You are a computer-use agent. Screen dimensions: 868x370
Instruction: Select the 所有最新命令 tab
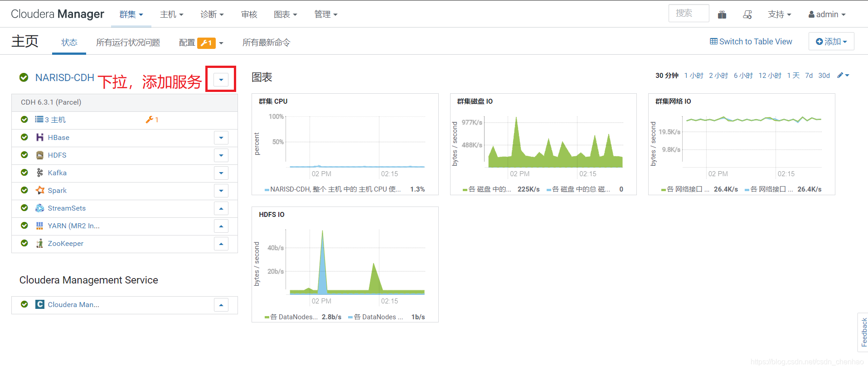click(267, 43)
